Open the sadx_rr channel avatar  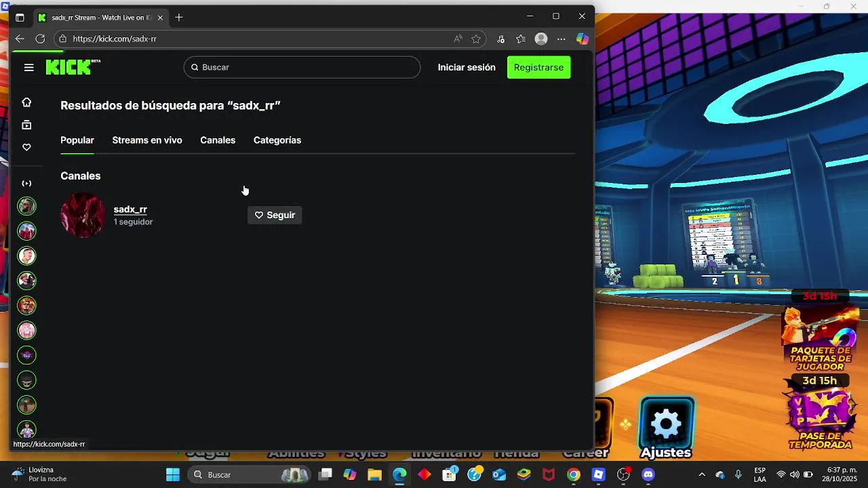pos(83,215)
